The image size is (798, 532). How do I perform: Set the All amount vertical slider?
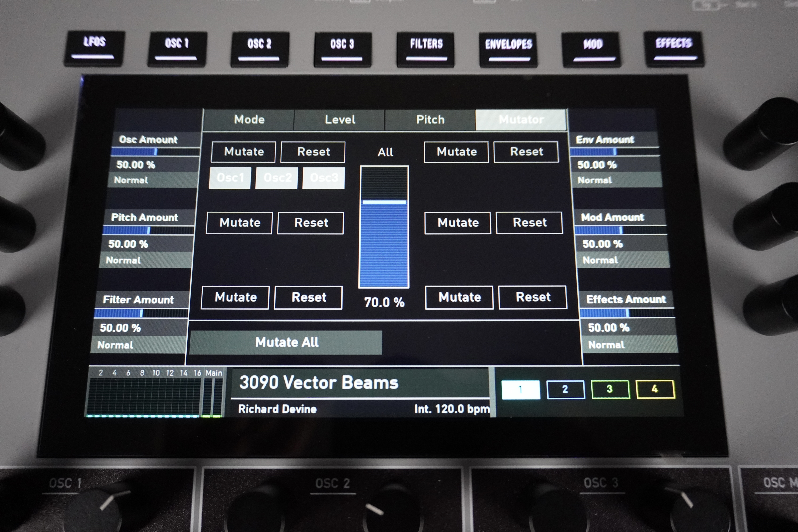[x=384, y=227]
